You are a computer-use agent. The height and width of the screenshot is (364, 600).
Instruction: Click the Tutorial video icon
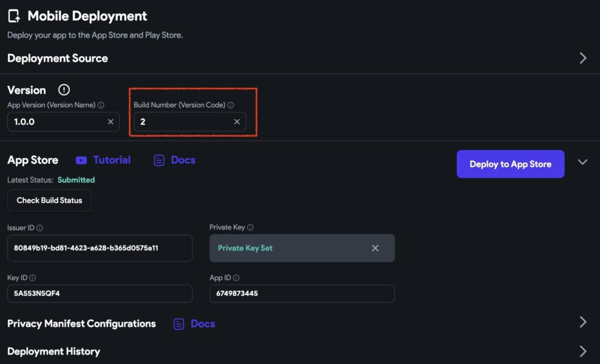point(81,160)
